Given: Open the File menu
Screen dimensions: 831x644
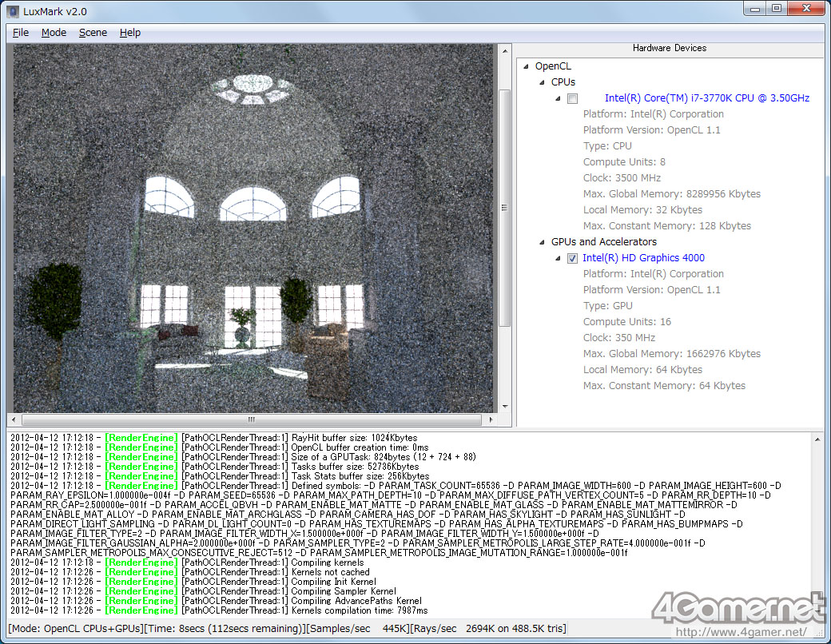Looking at the screenshot, I should tap(21, 33).
